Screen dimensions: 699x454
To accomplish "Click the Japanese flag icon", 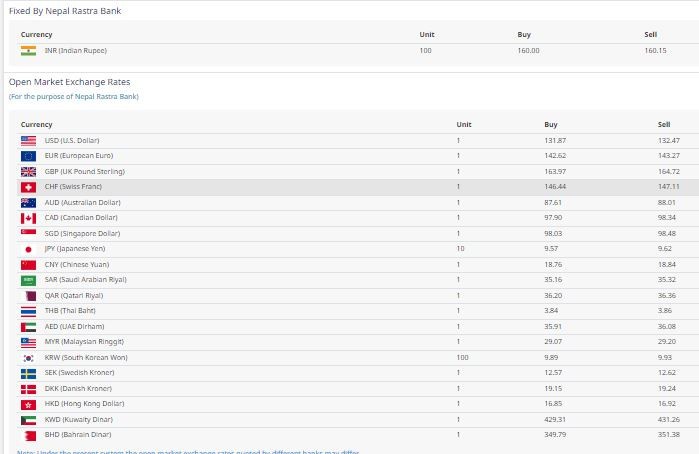I will [28, 249].
